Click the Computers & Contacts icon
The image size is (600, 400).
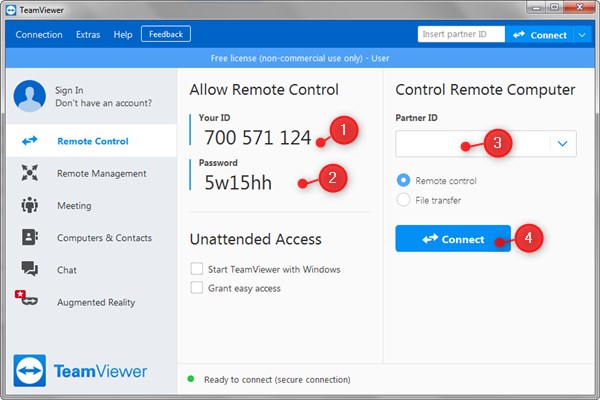[x=29, y=238]
